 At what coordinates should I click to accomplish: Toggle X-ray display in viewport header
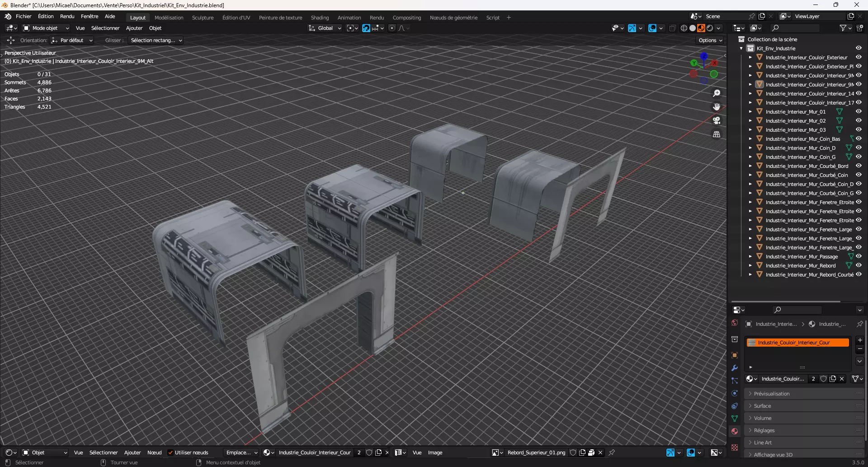672,28
